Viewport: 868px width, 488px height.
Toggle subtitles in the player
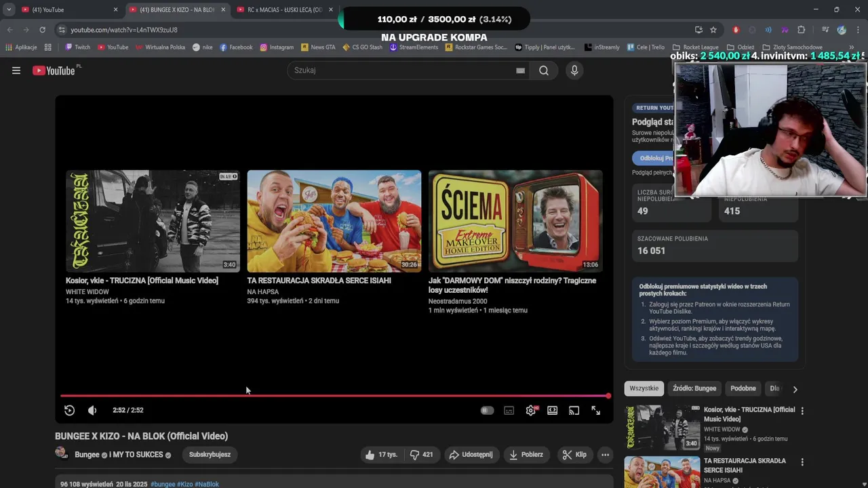(x=509, y=410)
